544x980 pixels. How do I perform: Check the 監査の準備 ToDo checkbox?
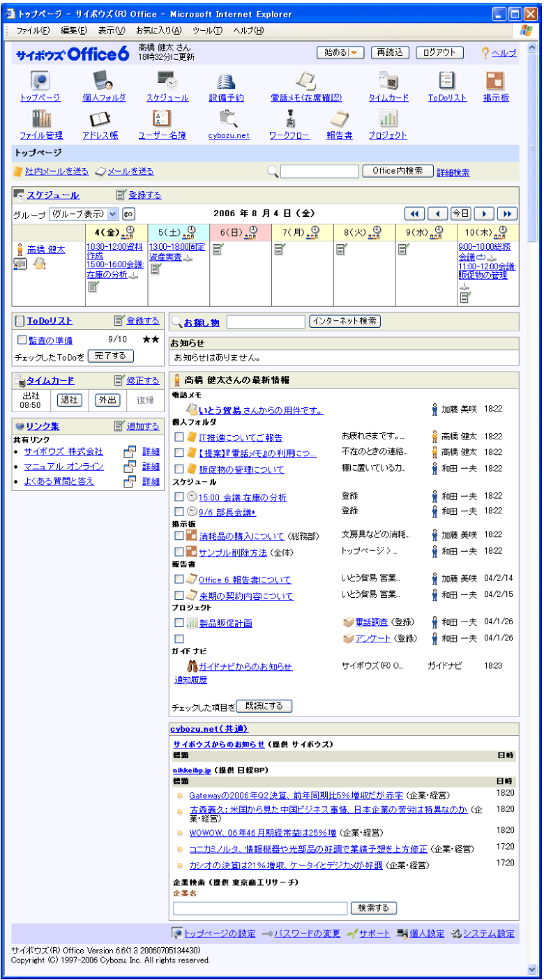coord(22,340)
